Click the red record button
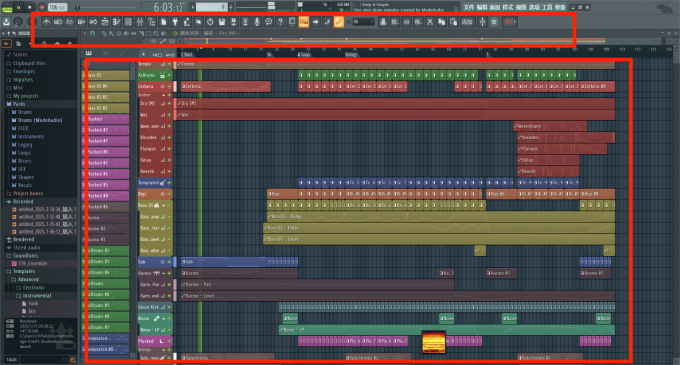Screen dimensions: 680x365 click(42, 7)
